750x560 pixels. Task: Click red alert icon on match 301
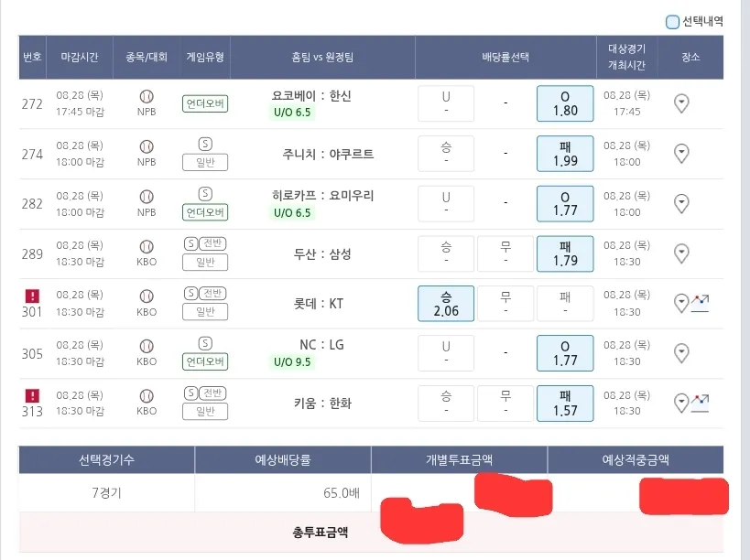click(x=32, y=296)
